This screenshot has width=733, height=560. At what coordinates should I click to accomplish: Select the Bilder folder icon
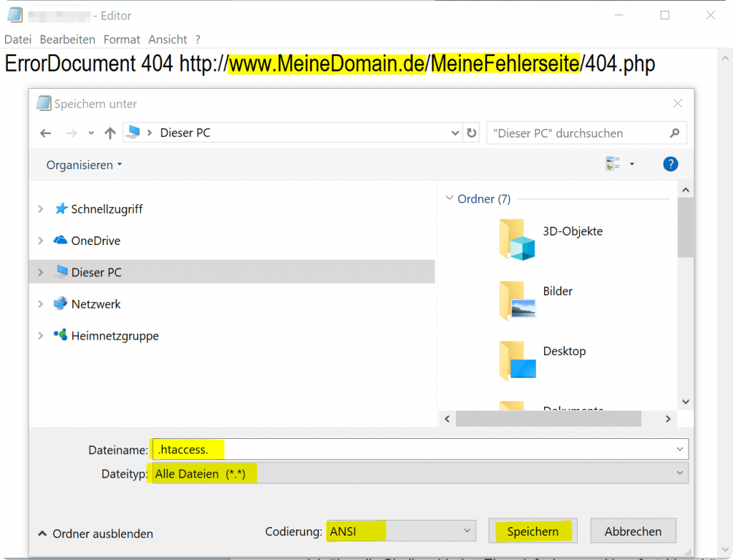[517, 300]
